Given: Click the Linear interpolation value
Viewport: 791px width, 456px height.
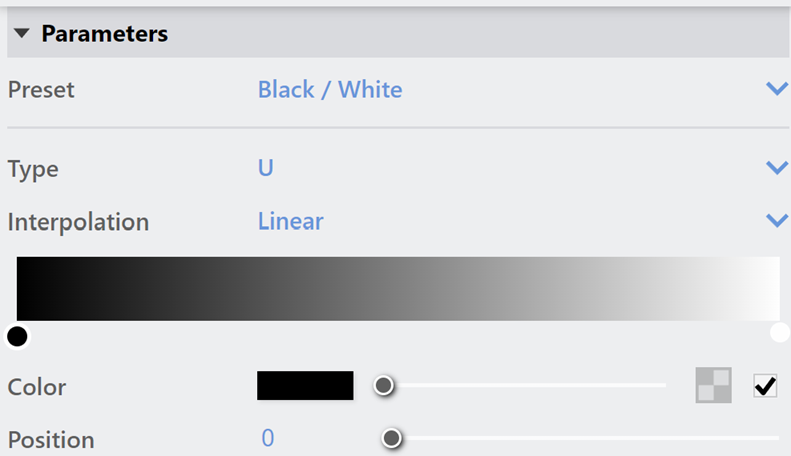Looking at the screenshot, I should pyautogui.click(x=291, y=221).
